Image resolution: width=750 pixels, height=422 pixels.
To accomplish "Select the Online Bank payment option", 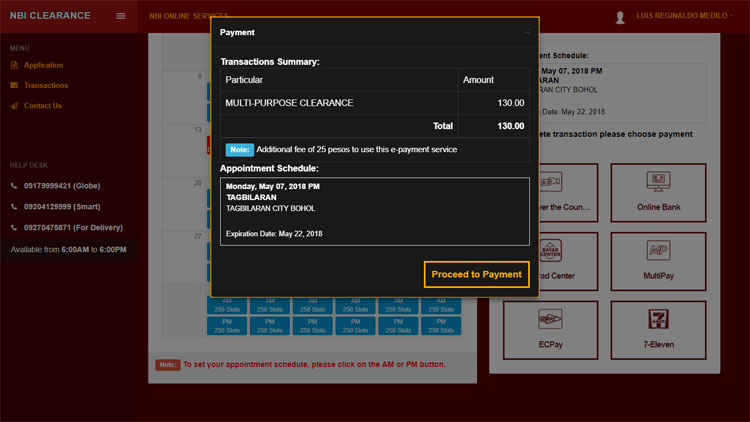I will (658, 193).
